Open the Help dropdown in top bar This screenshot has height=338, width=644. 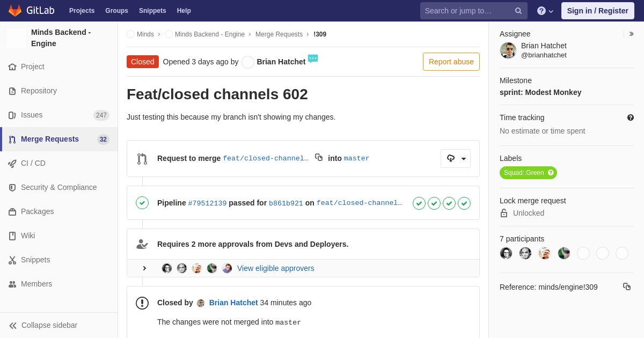pyautogui.click(x=545, y=11)
